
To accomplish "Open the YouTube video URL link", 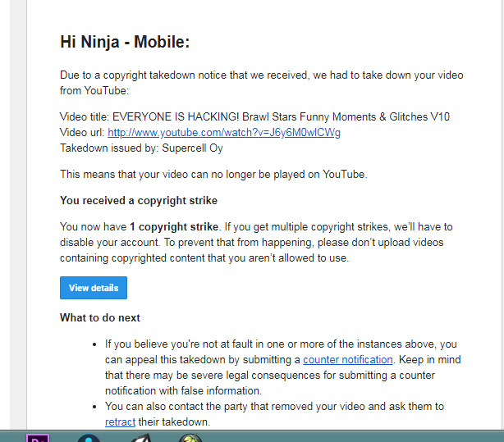I will click(x=224, y=132).
